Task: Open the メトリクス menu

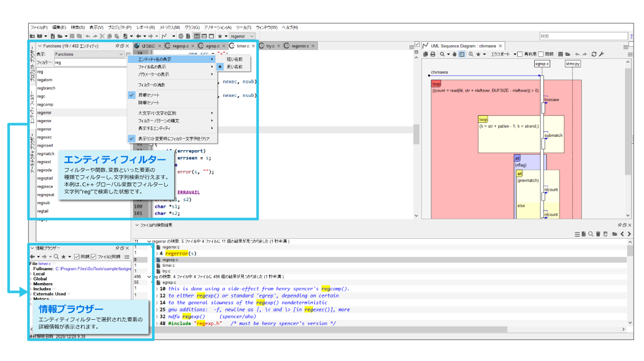Action: (x=170, y=27)
